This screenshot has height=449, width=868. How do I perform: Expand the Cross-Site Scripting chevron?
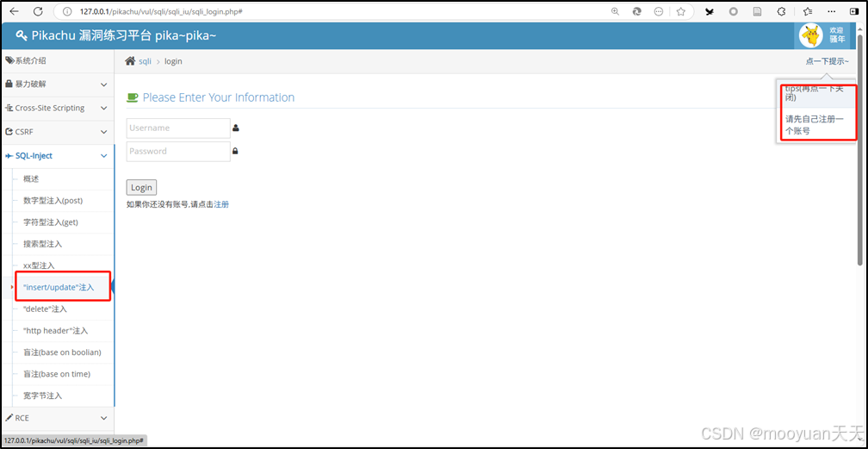point(103,108)
